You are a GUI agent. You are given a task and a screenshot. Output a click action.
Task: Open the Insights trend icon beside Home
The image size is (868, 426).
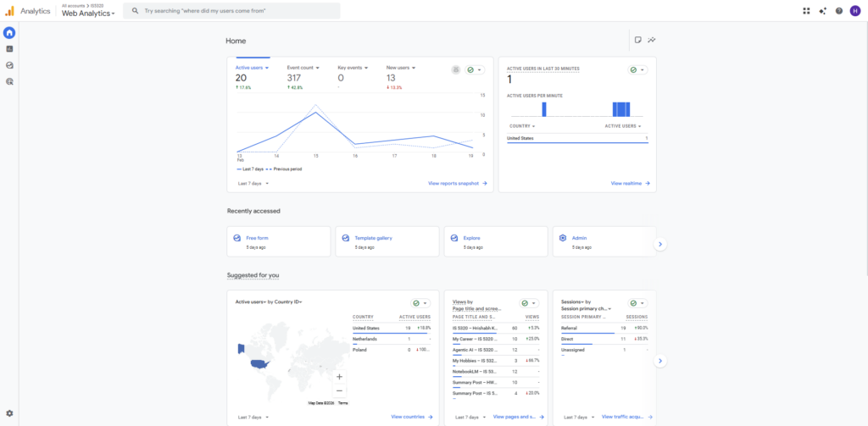point(652,40)
